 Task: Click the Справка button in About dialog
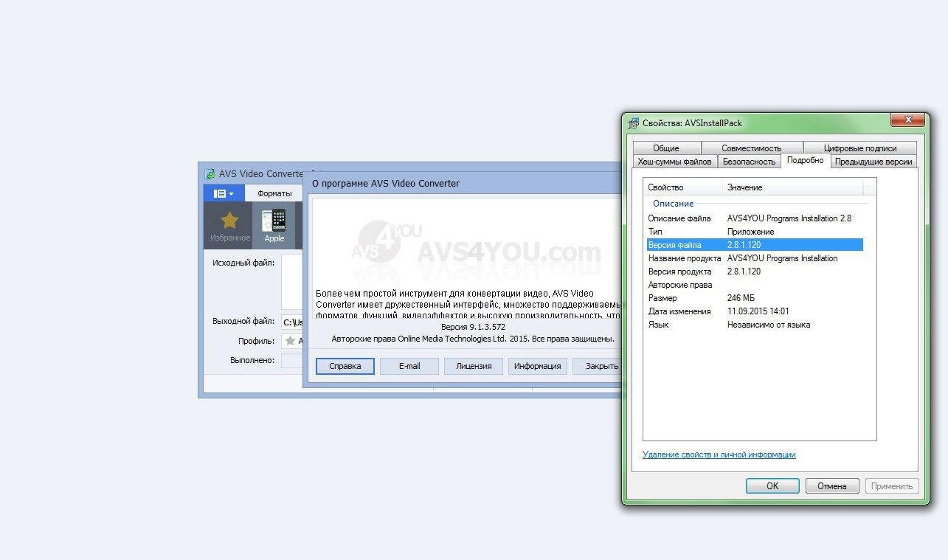pyautogui.click(x=345, y=366)
